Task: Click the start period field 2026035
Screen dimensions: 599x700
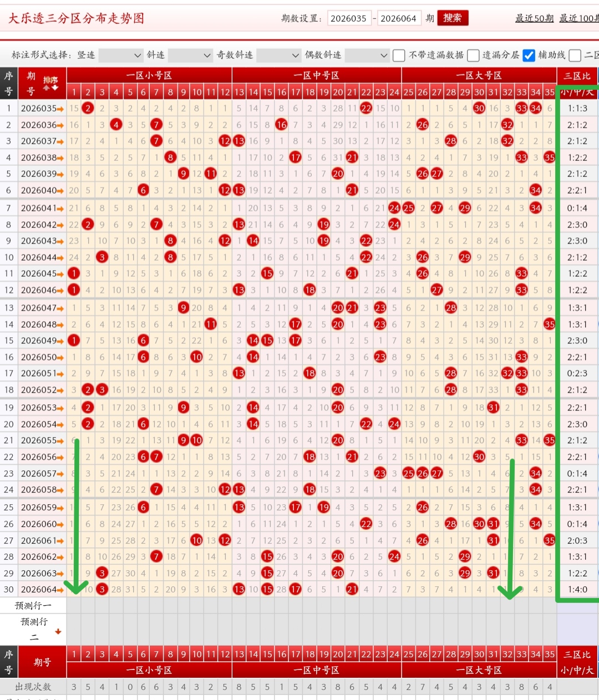Action: pos(349,18)
